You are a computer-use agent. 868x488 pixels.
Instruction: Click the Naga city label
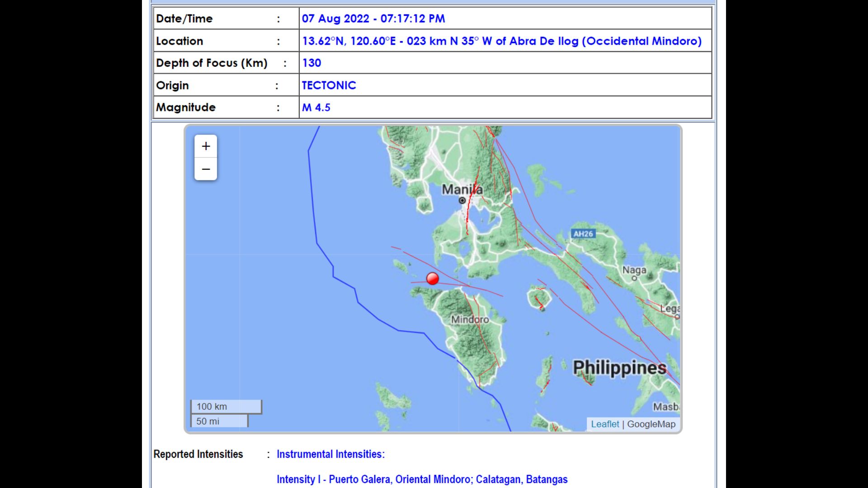coord(634,270)
